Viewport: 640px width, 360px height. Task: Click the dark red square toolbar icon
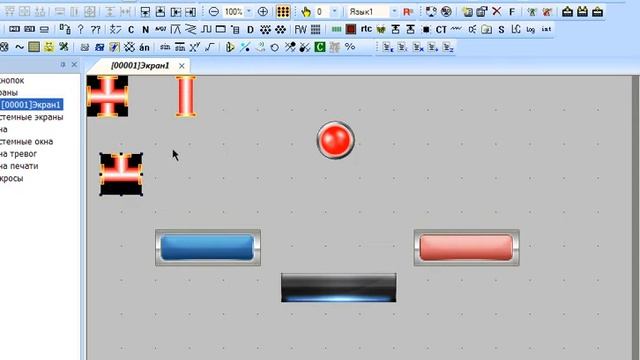point(351,29)
